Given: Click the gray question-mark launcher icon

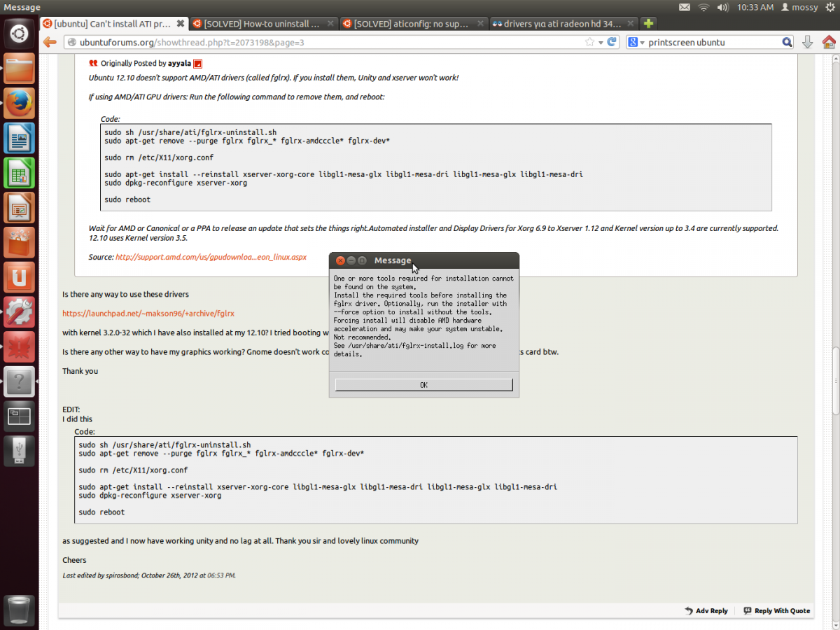Looking at the screenshot, I should (19, 382).
